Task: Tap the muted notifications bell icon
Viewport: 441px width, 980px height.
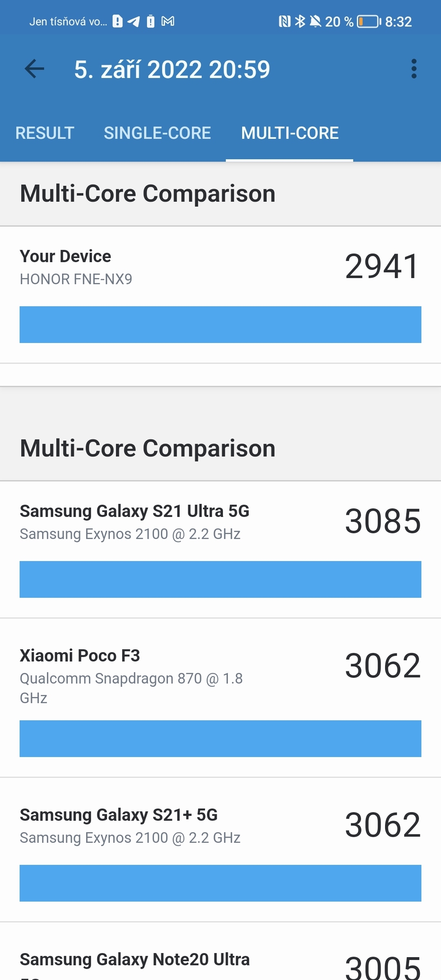Action: (316, 21)
